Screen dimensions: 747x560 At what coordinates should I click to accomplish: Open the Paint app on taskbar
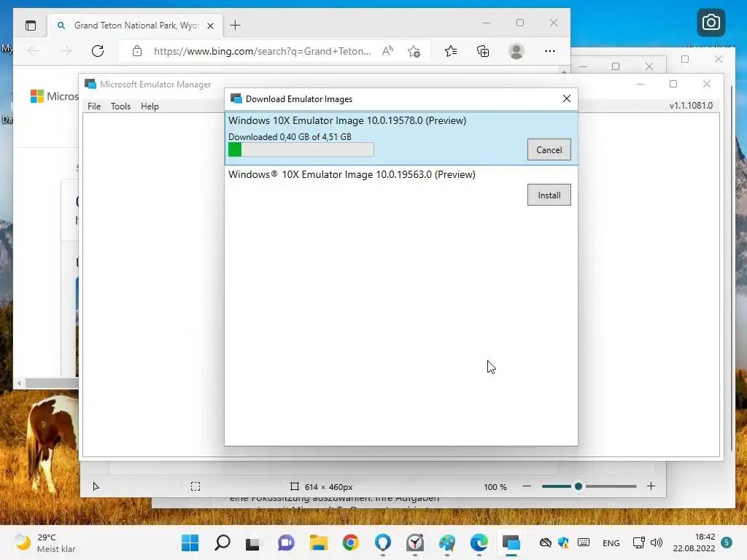point(447,542)
